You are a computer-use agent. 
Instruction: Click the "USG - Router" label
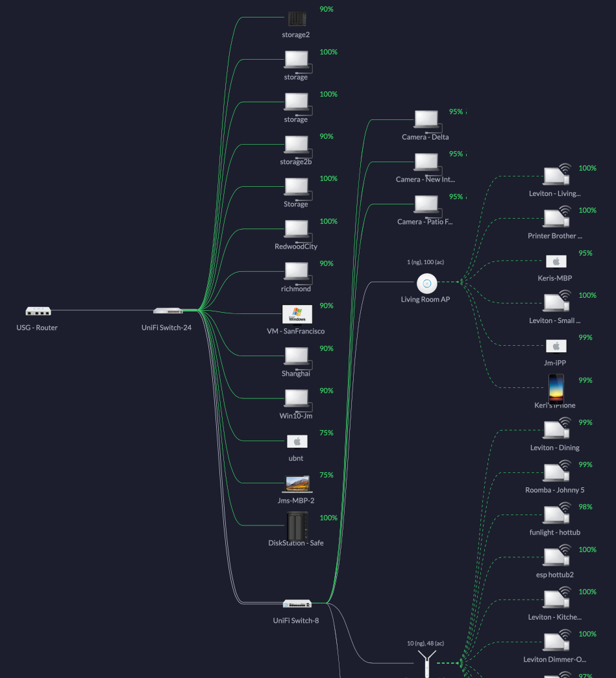point(37,328)
